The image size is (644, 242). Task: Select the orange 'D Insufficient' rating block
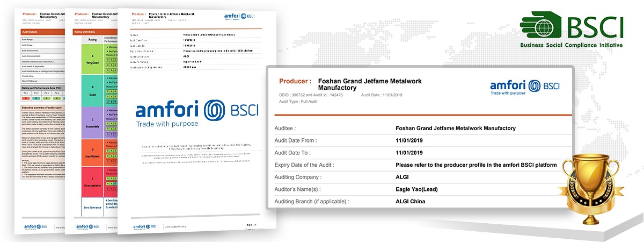click(x=92, y=152)
